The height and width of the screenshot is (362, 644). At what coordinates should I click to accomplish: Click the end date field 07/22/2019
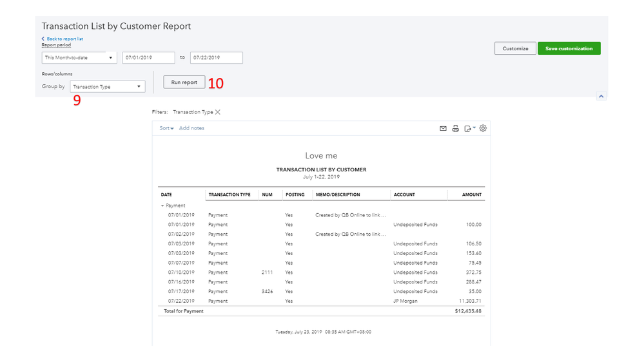point(216,58)
